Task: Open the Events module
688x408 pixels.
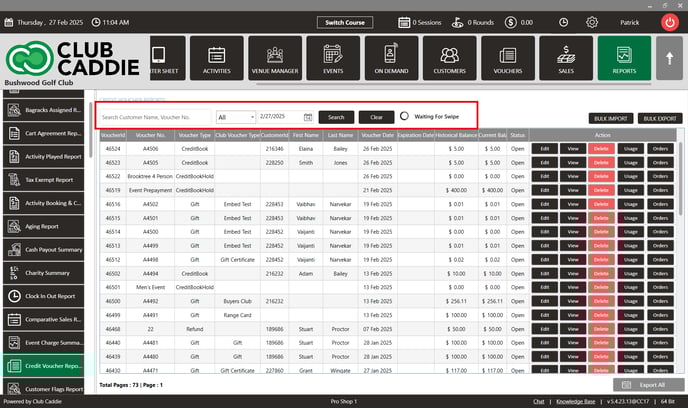Action: coord(333,58)
